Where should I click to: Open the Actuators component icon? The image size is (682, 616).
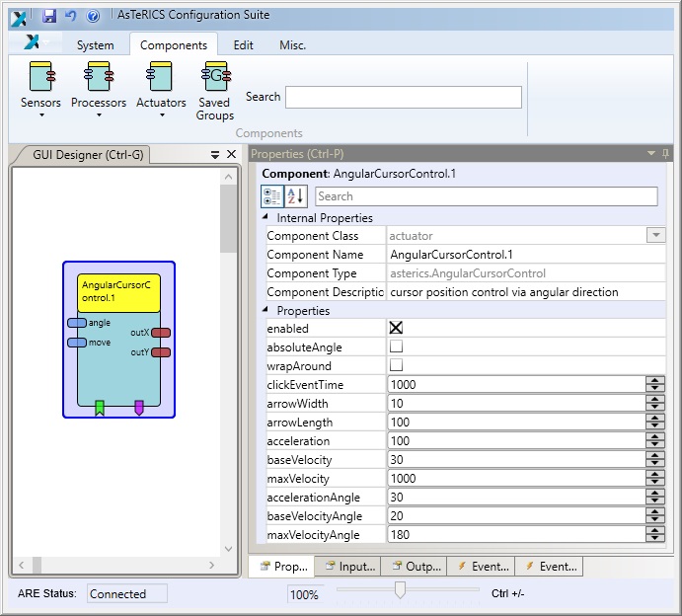click(x=160, y=76)
